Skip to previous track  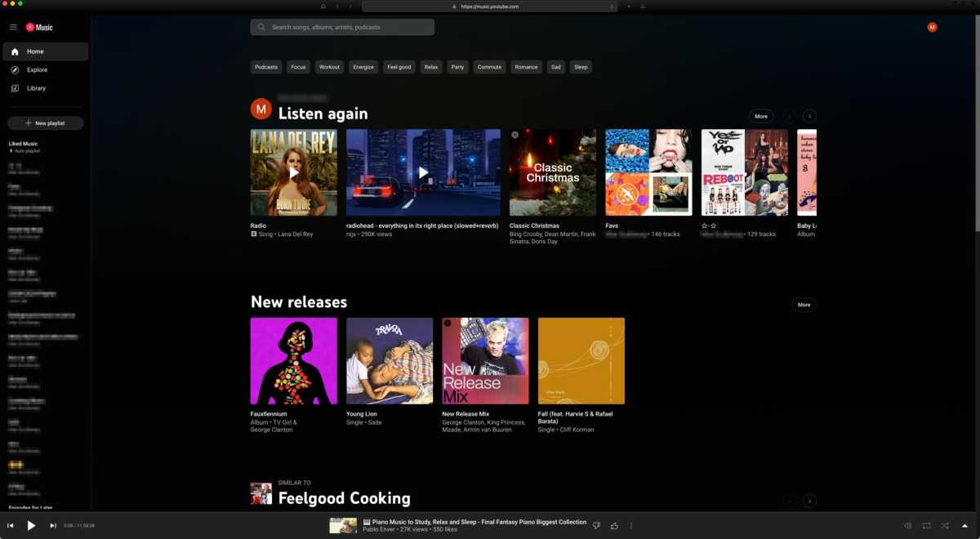coord(11,526)
